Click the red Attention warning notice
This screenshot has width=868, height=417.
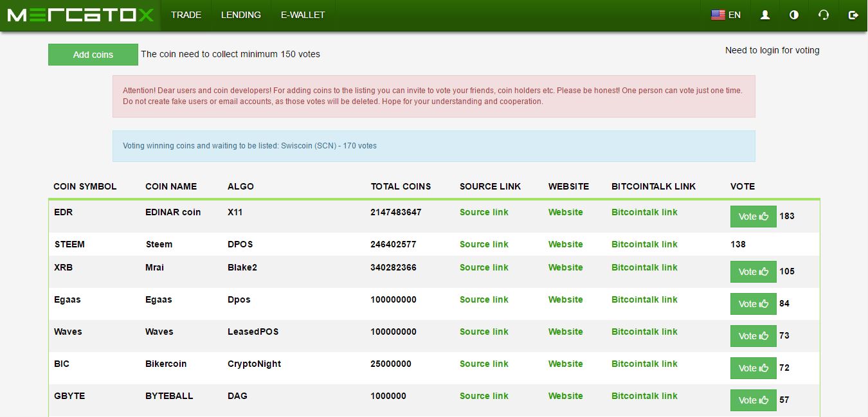coord(434,96)
